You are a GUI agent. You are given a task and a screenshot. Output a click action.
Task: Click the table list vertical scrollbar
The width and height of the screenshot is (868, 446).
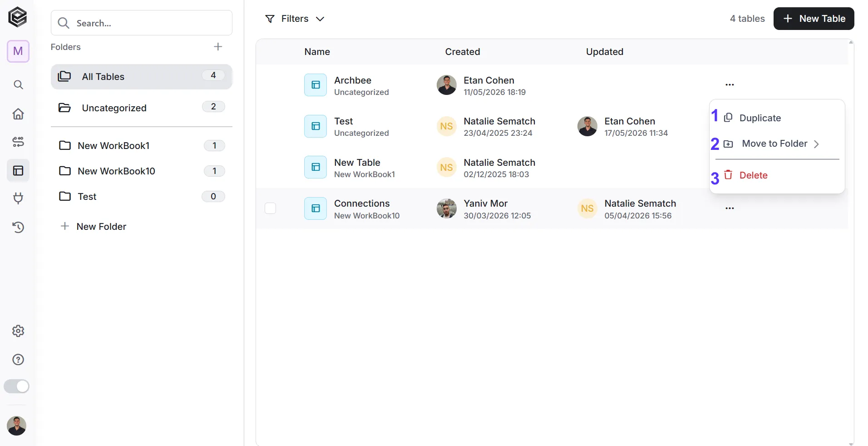click(x=851, y=243)
